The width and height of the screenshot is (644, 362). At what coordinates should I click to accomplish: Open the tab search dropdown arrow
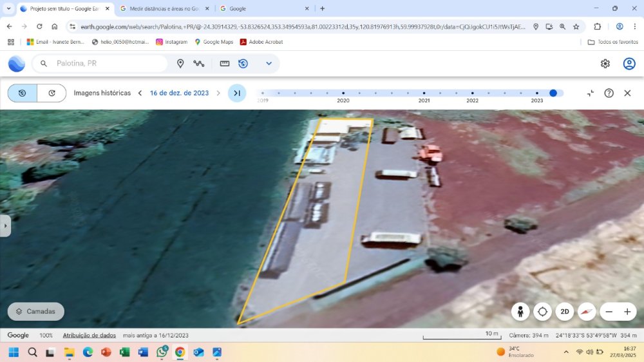click(x=8, y=8)
